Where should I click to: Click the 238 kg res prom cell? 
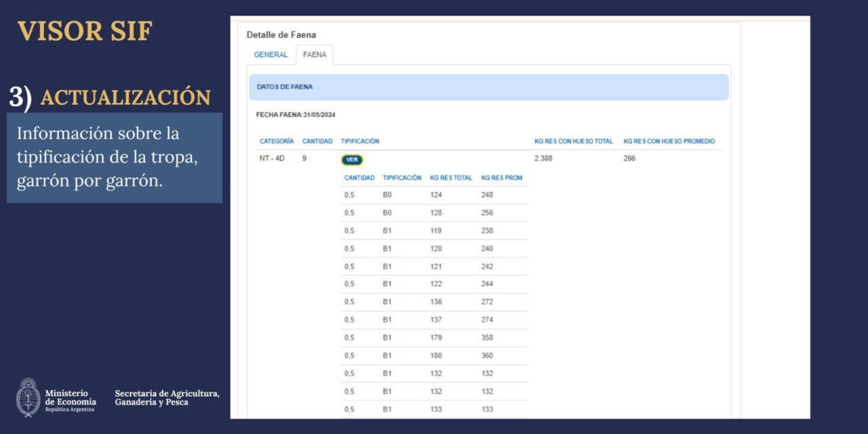coord(487,231)
